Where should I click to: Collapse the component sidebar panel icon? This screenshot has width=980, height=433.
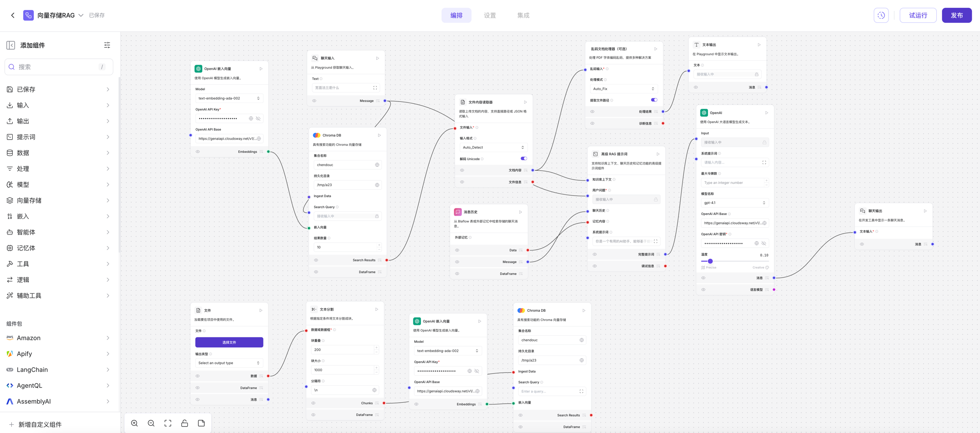click(x=11, y=45)
